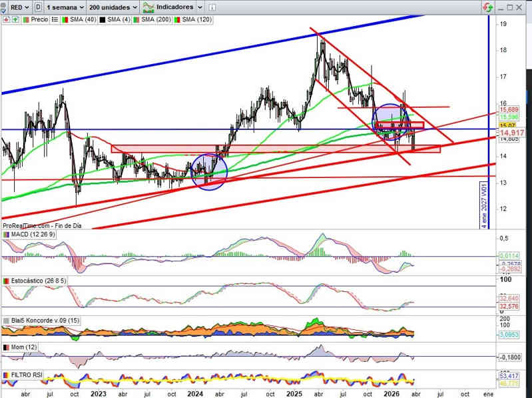Viewport: 532px width, 398px height.
Task: Click the SMA (4) black color swatch
Action: click(x=102, y=20)
